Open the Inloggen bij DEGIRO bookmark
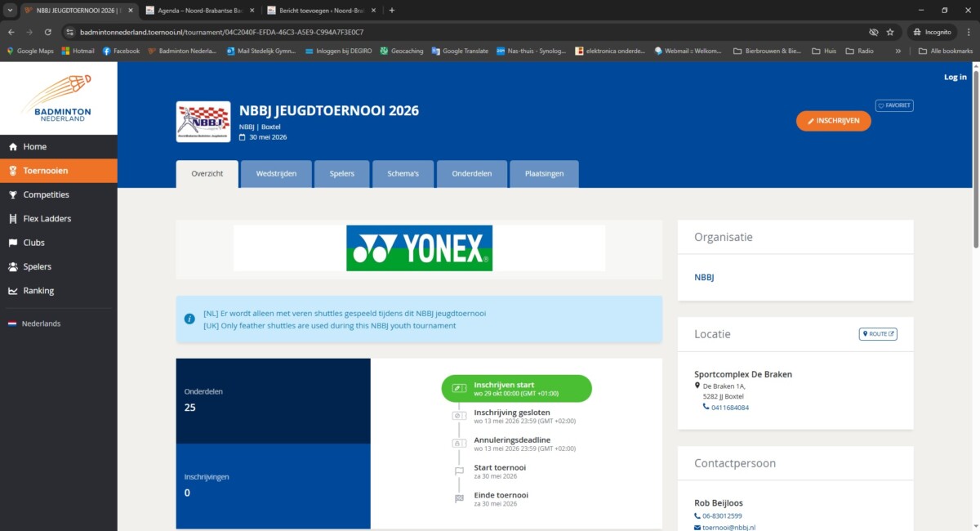980x531 pixels. tap(339, 51)
